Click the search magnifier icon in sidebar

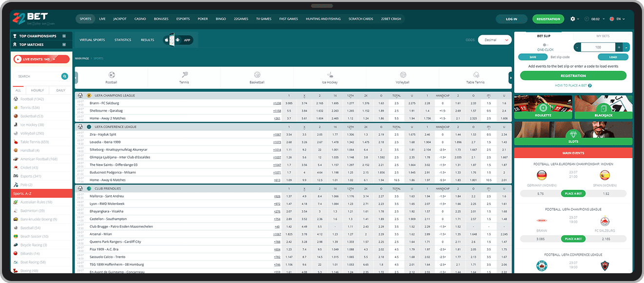tap(64, 76)
